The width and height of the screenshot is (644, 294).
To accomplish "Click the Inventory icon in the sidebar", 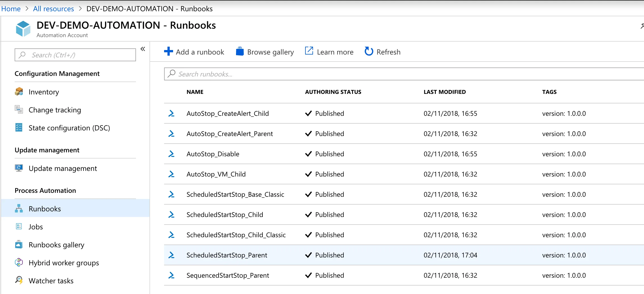I will pos(19,92).
